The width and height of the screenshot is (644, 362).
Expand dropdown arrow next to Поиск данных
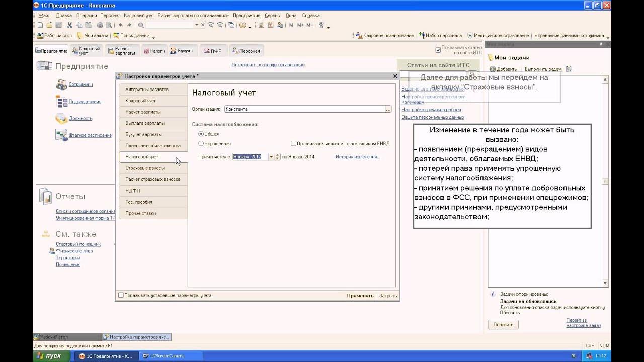point(153,37)
